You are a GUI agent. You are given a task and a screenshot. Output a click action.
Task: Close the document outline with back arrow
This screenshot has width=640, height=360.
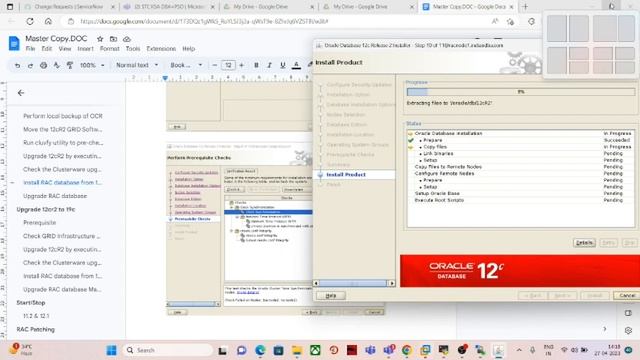pos(21,93)
